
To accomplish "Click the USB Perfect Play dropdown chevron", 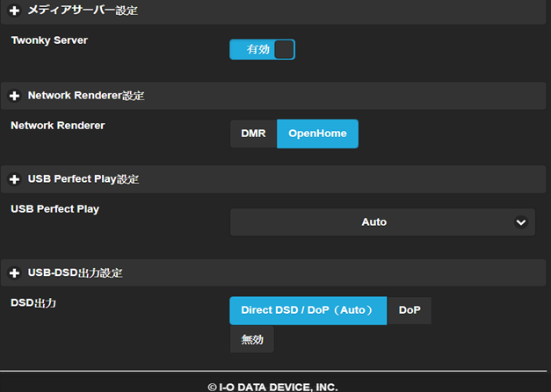I will tap(521, 222).
